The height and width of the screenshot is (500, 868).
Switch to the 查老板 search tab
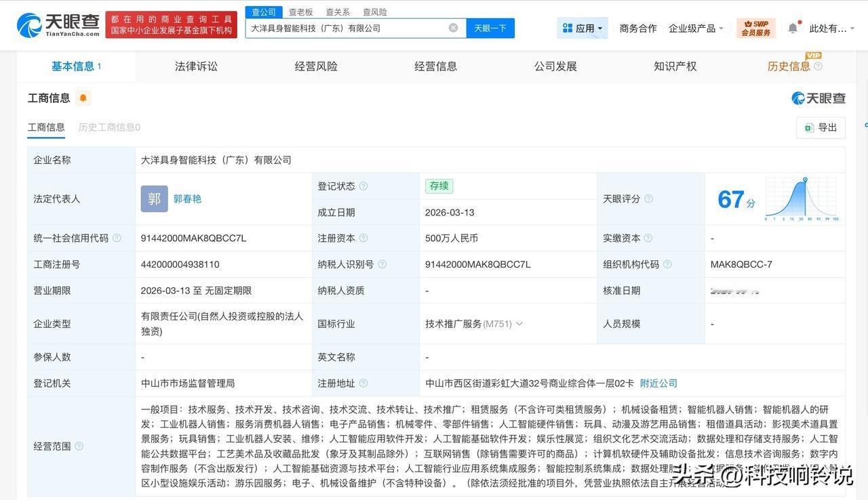pos(301,12)
